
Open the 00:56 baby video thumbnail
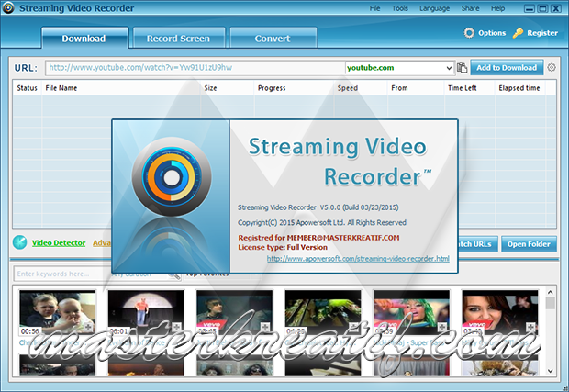(58, 312)
